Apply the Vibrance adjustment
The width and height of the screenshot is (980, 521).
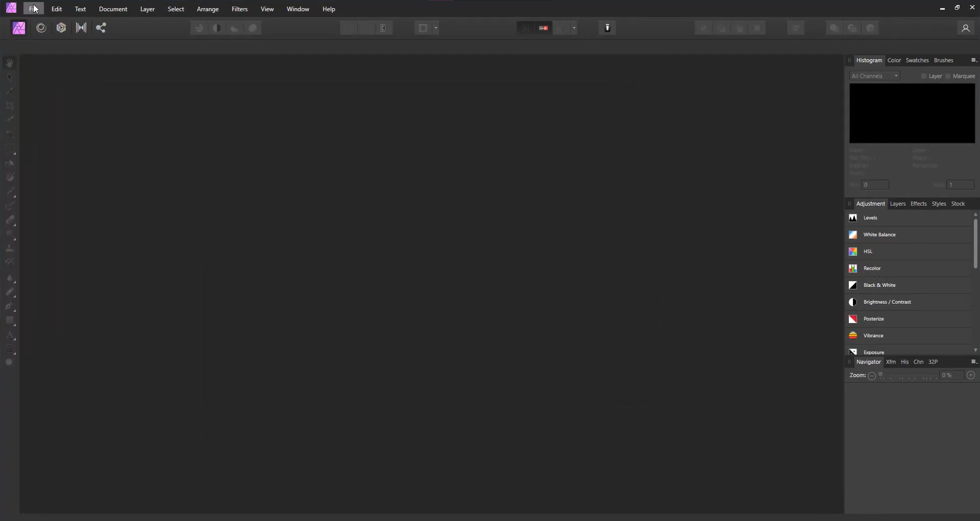point(909,336)
